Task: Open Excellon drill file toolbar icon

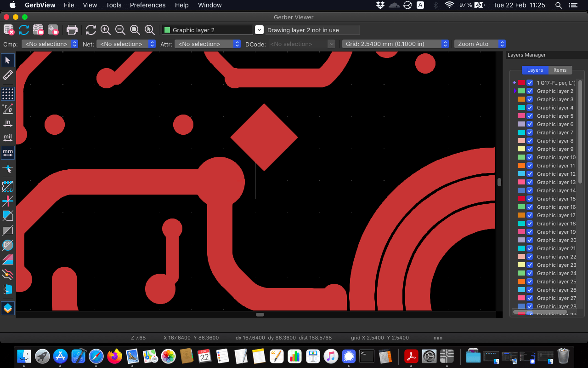Action: point(53,30)
